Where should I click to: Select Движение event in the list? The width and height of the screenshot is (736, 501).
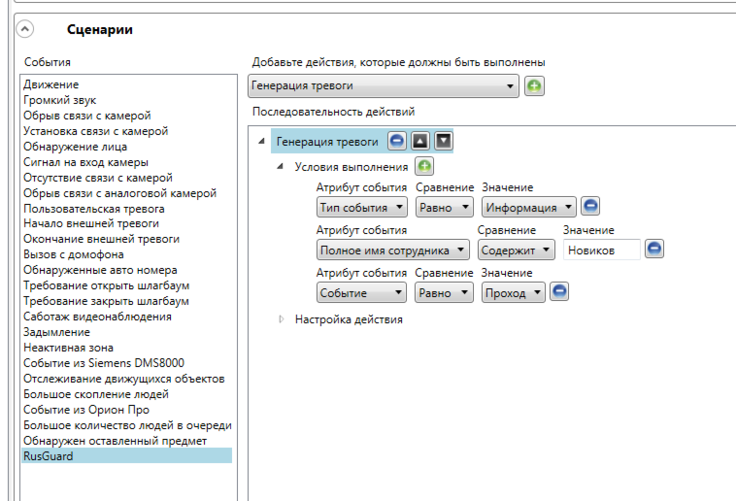[x=51, y=85]
